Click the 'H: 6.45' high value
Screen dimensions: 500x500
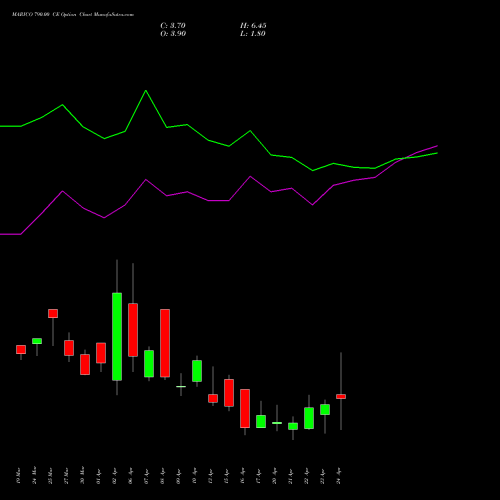click(253, 26)
